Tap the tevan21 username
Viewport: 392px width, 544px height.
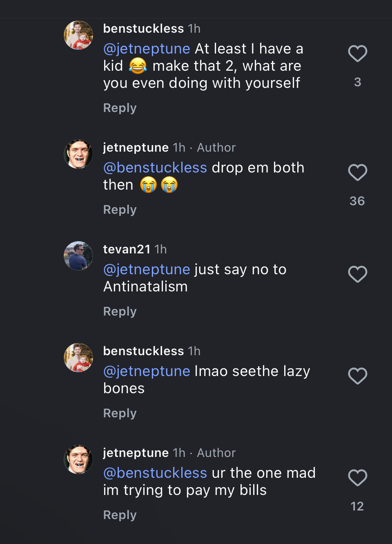(127, 249)
